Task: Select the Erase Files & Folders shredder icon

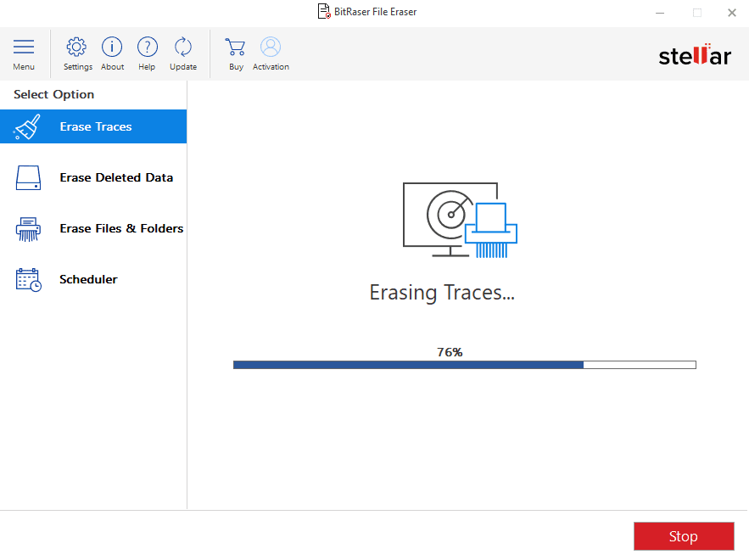Action: coord(28,228)
